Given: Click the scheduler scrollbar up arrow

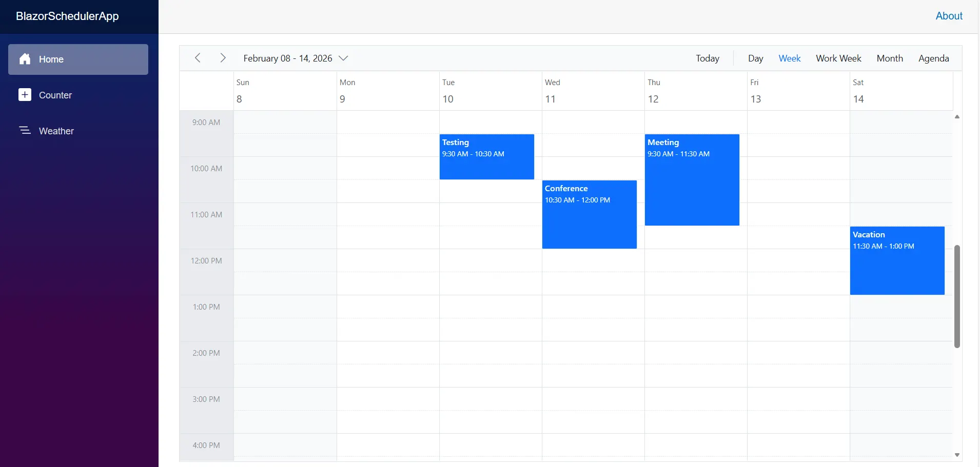Looking at the screenshot, I should 957,117.
